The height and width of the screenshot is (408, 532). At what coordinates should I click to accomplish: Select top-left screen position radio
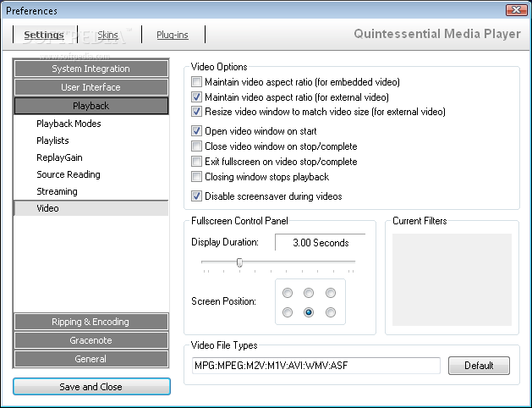click(288, 293)
